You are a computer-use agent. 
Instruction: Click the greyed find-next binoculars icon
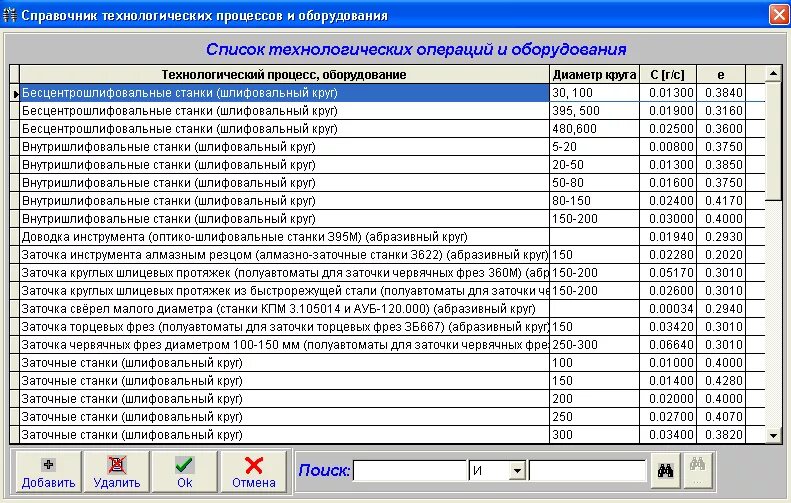point(698,471)
